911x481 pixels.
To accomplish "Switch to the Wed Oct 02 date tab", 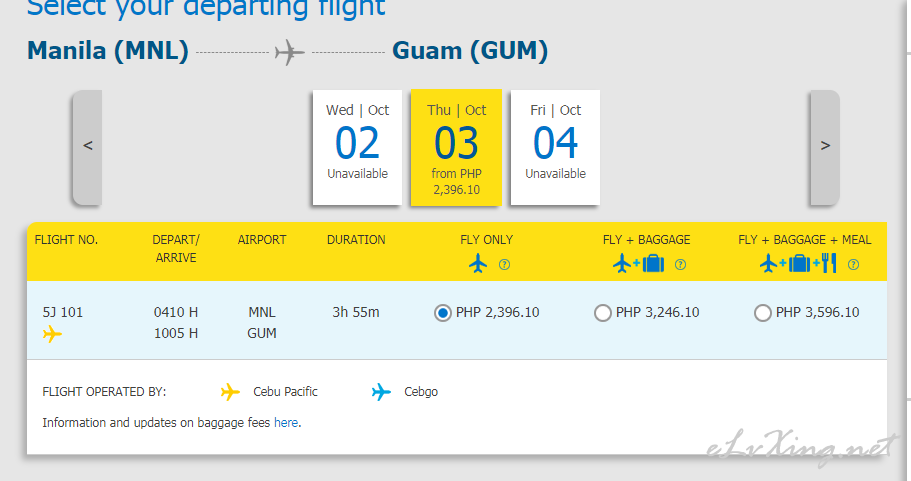I will click(x=357, y=147).
